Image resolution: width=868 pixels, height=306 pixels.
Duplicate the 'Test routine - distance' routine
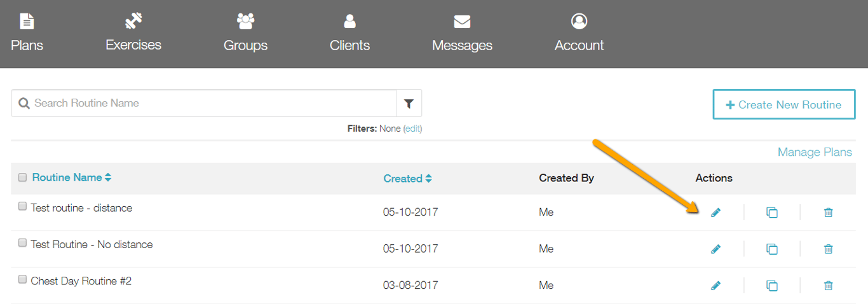[x=772, y=212]
